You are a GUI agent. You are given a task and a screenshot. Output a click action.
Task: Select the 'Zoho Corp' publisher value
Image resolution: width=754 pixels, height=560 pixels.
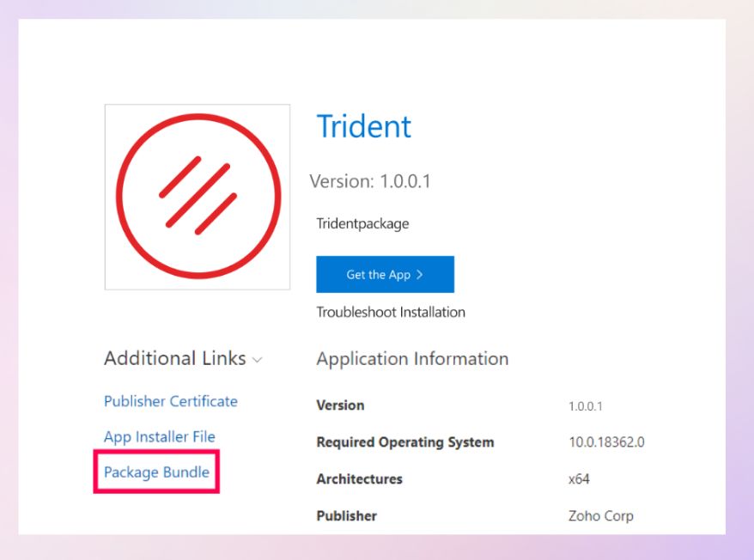tap(600, 515)
